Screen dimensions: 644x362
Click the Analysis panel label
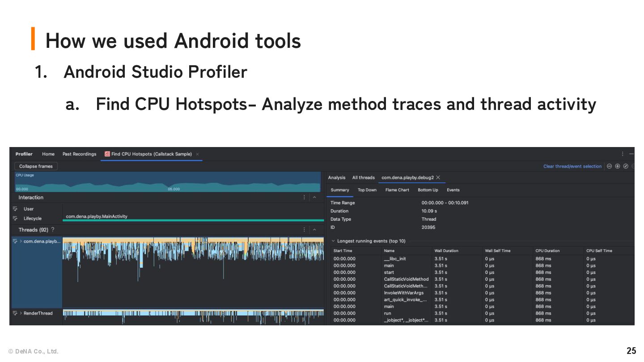[x=337, y=178]
